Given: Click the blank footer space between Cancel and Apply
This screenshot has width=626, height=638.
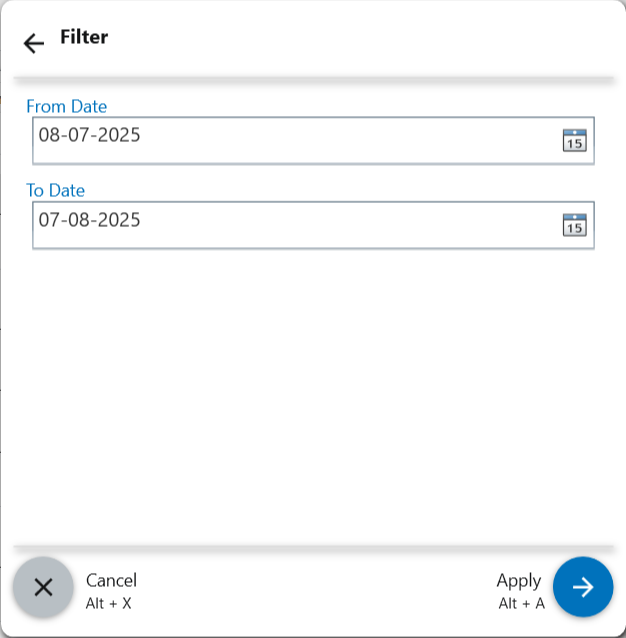Looking at the screenshot, I should [x=312, y=588].
